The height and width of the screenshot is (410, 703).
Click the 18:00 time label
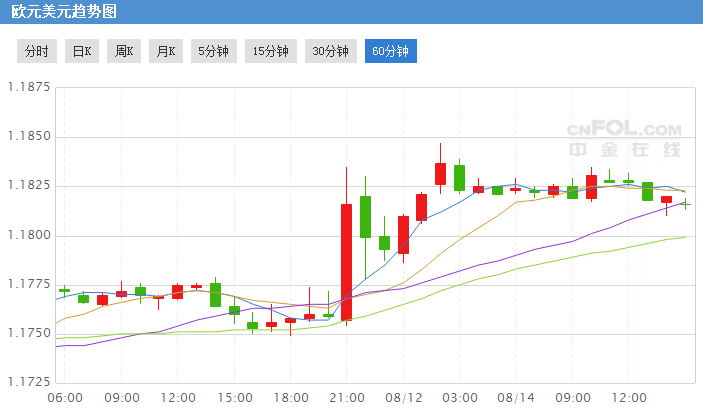(x=291, y=398)
